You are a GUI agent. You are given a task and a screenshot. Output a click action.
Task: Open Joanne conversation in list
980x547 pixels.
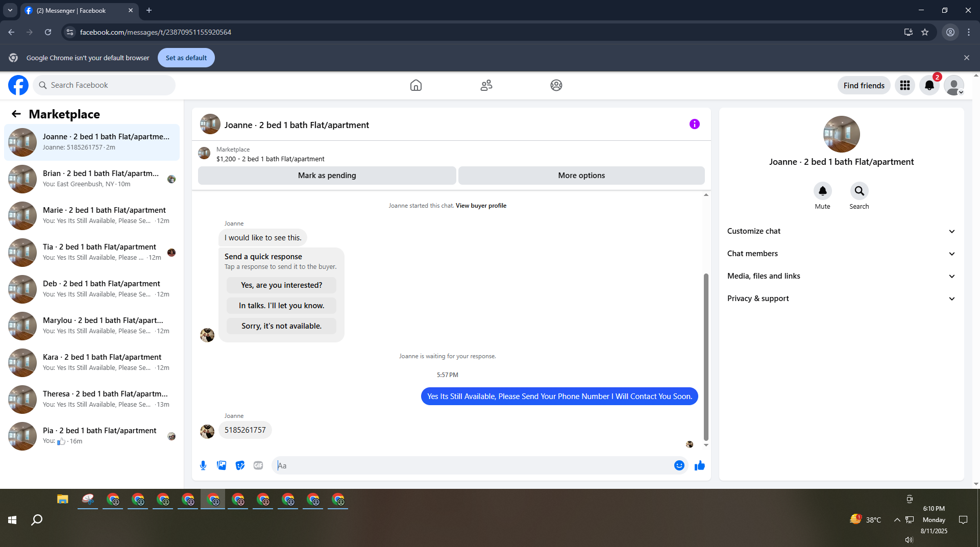click(x=92, y=142)
